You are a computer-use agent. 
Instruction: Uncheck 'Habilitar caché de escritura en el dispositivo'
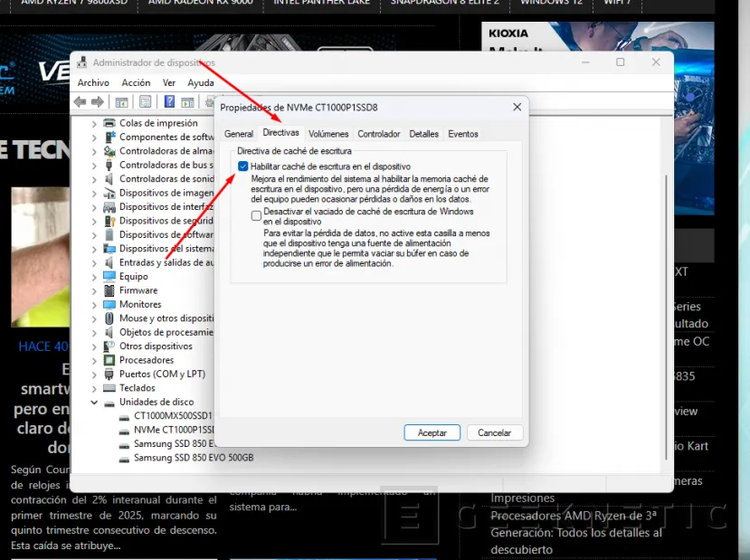243,166
